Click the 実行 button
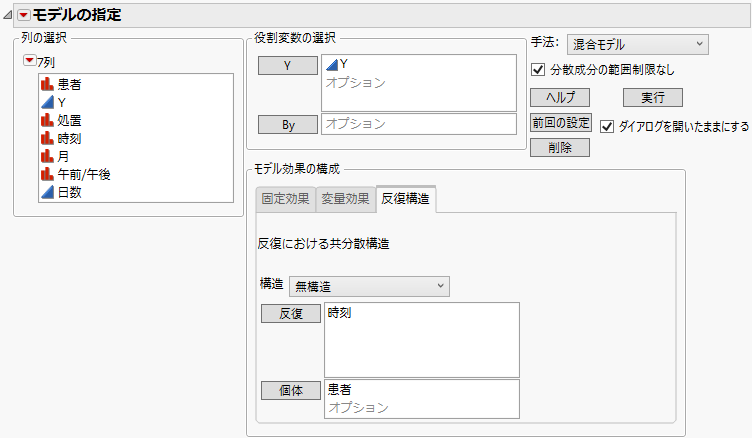This screenshot has width=752, height=438. (x=652, y=98)
